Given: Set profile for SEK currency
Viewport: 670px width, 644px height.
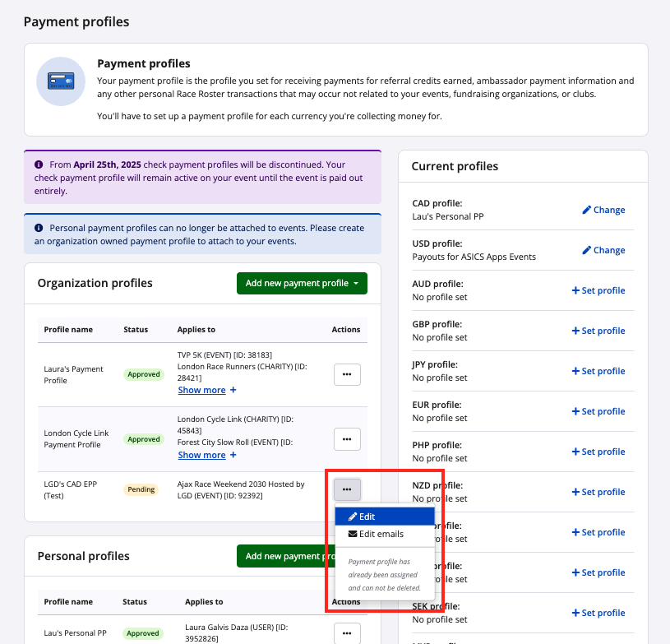Looking at the screenshot, I should coord(598,613).
